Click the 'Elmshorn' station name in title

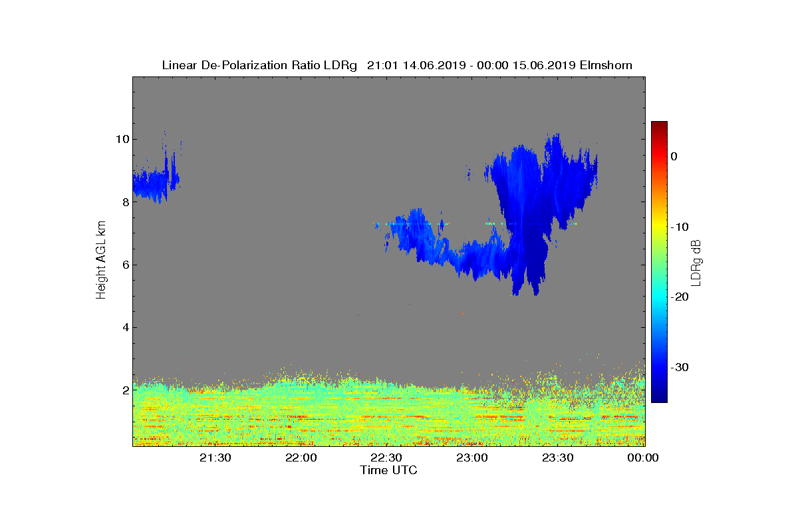[606, 65]
